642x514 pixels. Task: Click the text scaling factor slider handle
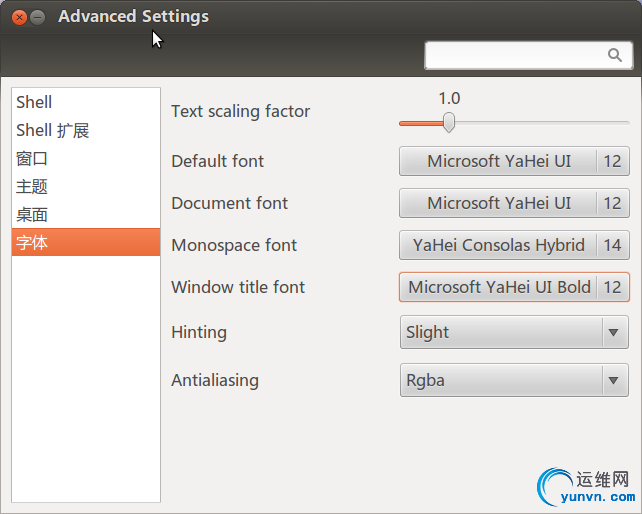point(449,122)
